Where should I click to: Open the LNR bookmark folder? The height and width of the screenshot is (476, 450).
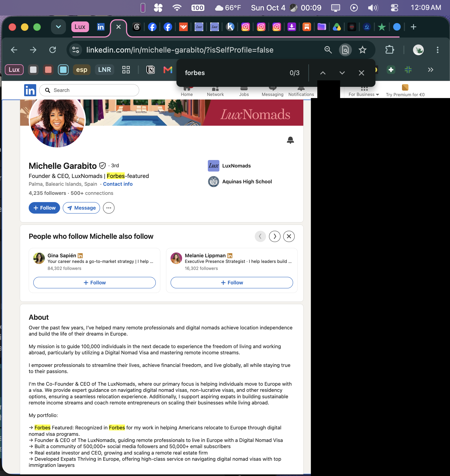click(x=105, y=70)
